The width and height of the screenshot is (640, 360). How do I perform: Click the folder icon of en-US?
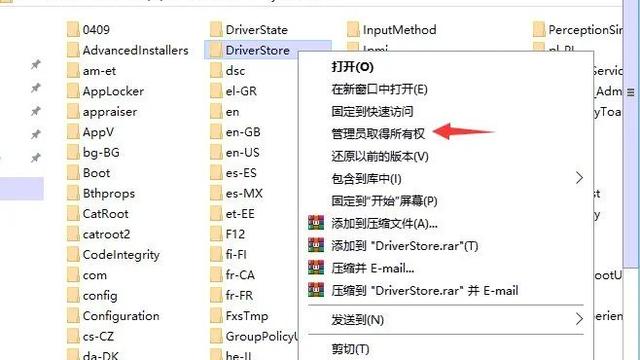216,152
